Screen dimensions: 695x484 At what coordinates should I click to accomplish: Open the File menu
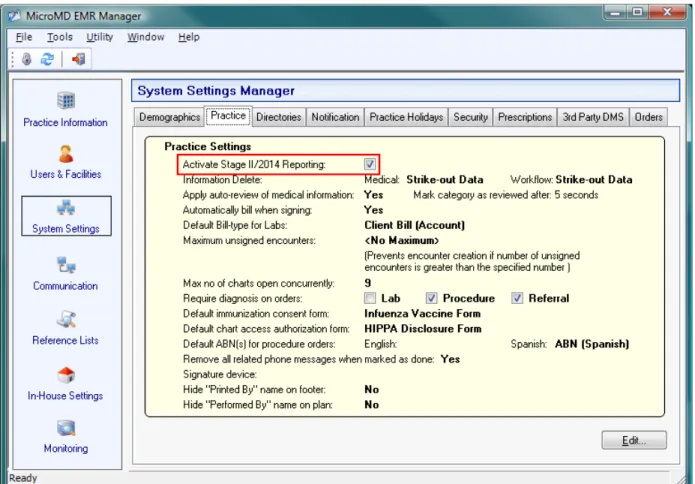point(24,37)
